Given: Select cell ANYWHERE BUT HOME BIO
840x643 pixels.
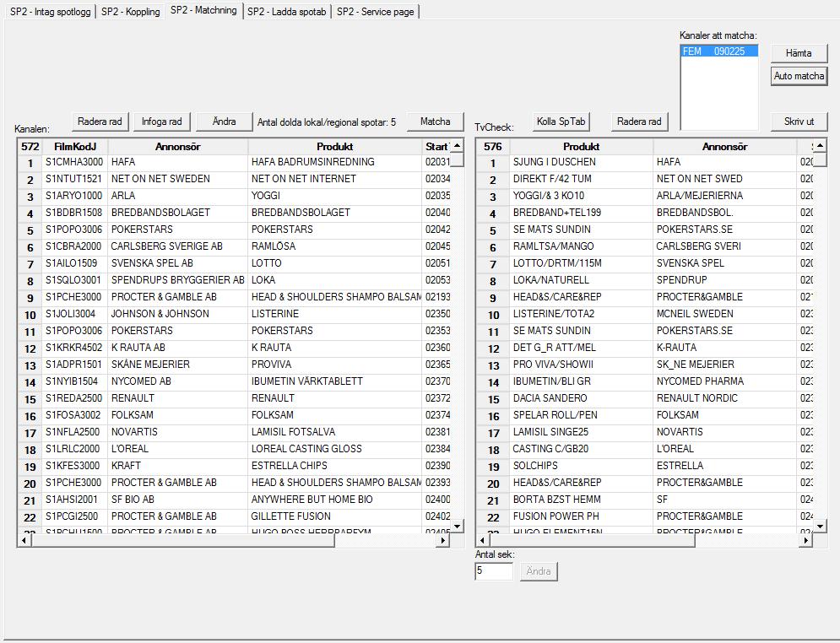Looking at the screenshot, I should (335, 500).
